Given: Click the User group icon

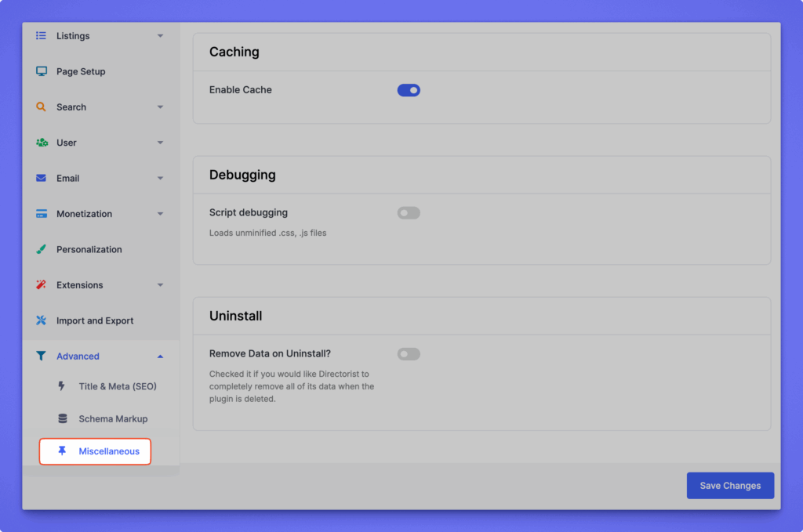Looking at the screenshot, I should (x=42, y=143).
